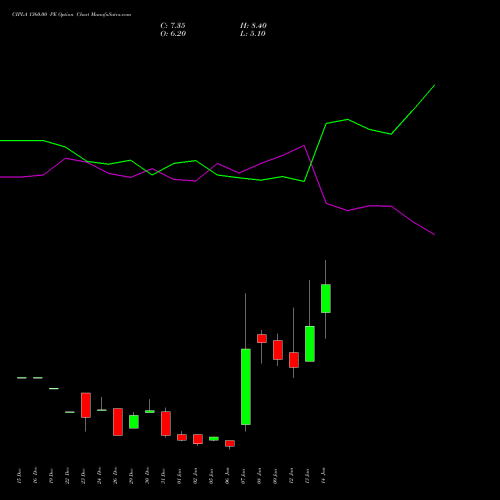Click the red candle above 23 Dec
The height and width of the screenshot is (500, 500).
(x=86, y=405)
